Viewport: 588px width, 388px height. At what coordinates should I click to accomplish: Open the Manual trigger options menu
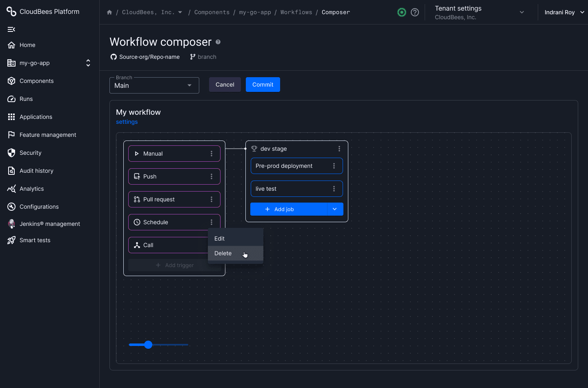coord(212,154)
